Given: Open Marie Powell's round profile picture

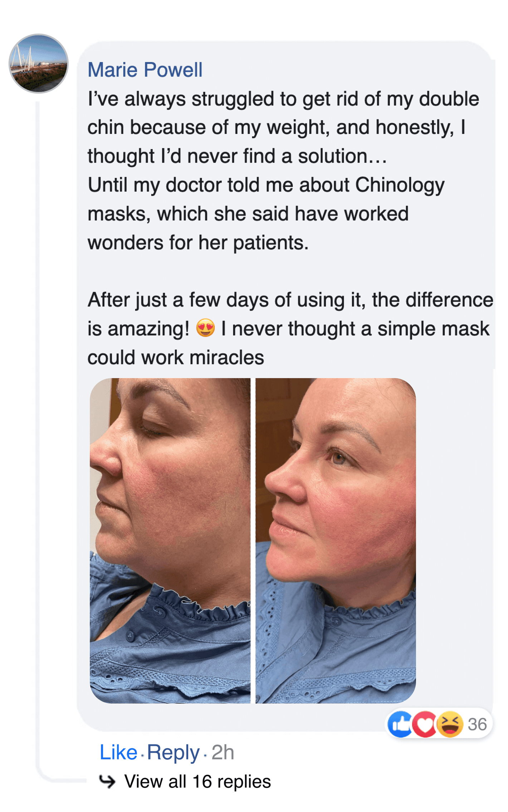Looking at the screenshot, I should 39,64.
